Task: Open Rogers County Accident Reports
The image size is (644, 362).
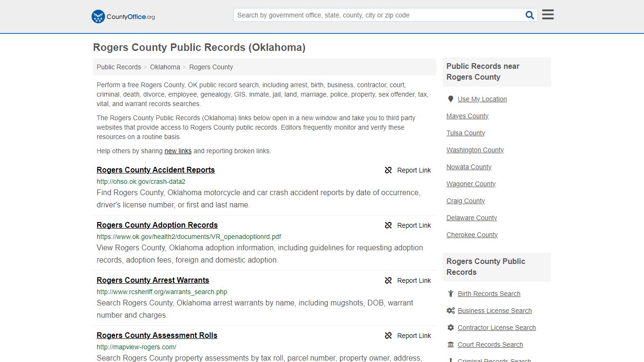Action: 156,170
